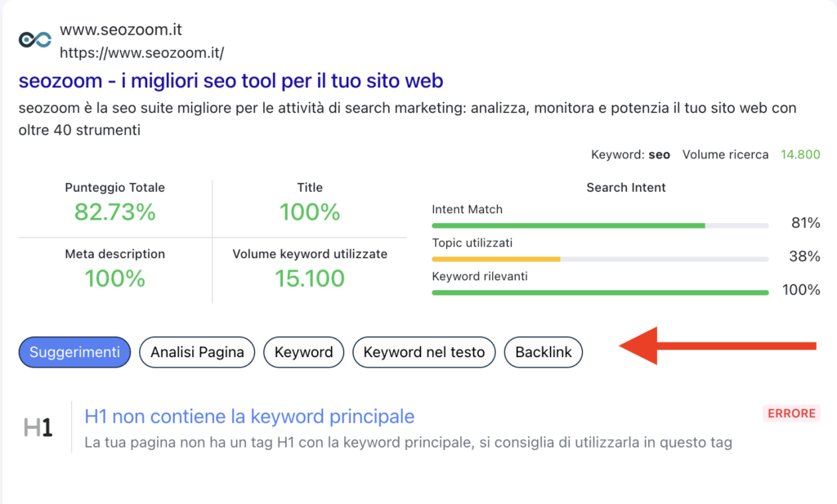Screen dimensions: 837x504
Task: Select the Suggerimenti tab
Action: (x=74, y=352)
